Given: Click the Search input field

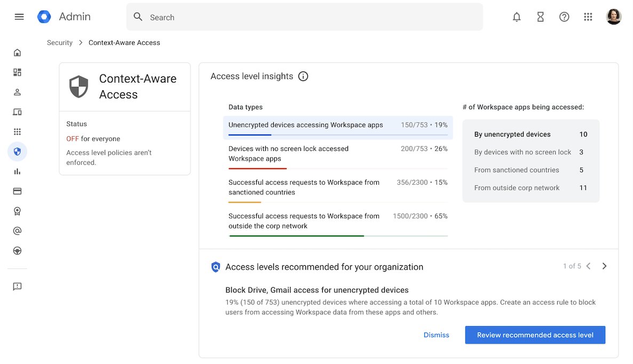Looking at the screenshot, I should pyautogui.click(x=304, y=17).
